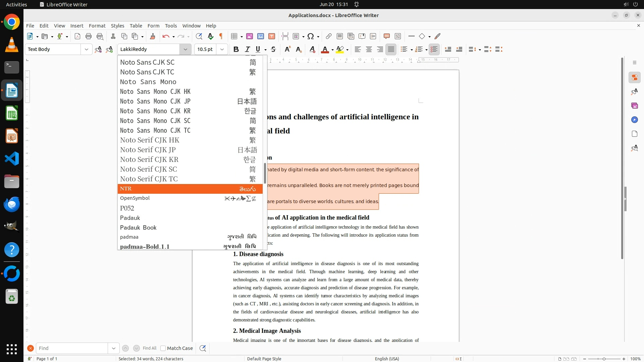Open the font size dropdown
644x362 pixels.
222,49
